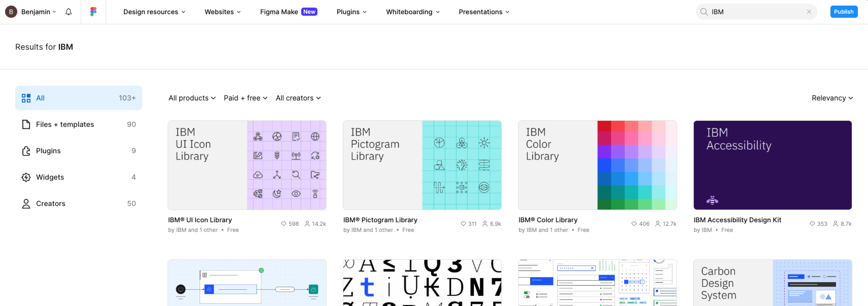Expand Presentations menu
Screen dimensions: 868x306
pos(484,12)
